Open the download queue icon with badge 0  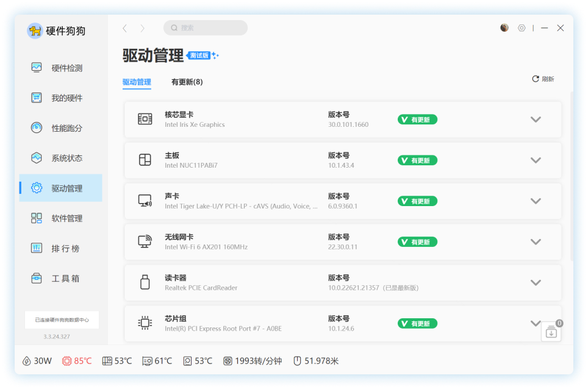click(x=551, y=331)
